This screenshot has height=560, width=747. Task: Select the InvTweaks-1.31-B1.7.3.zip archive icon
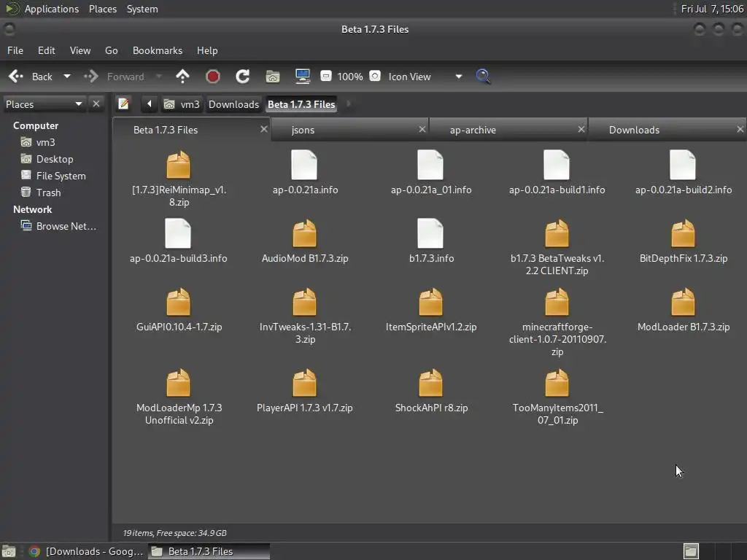point(304,302)
